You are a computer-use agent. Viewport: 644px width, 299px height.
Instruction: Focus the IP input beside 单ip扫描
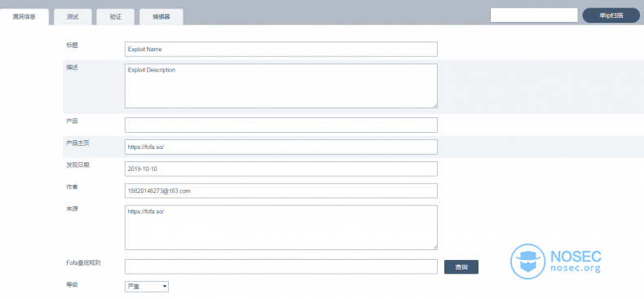534,15
